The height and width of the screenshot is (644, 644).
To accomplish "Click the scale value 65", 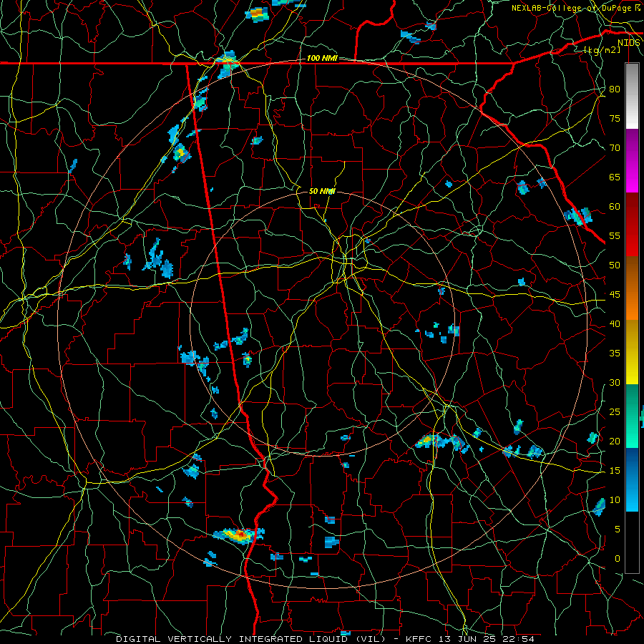I will (615, 177).
